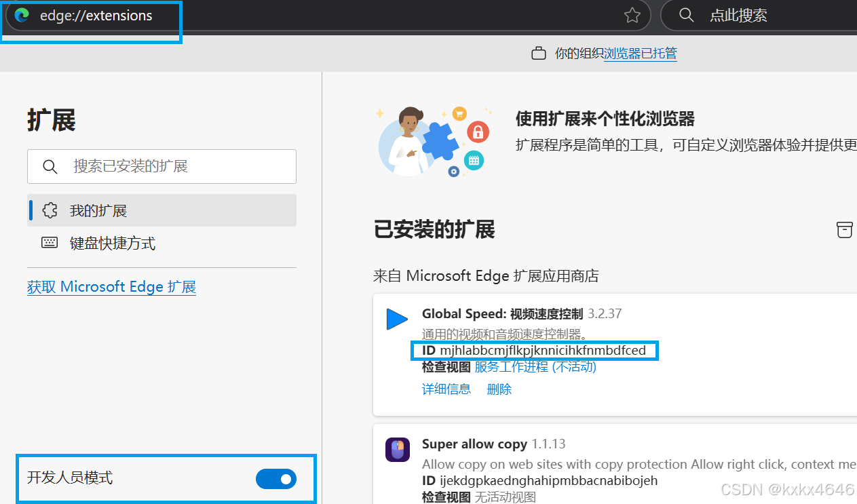Open 详细信息 for Global Speed
The image size is (857, 504).
446,389
